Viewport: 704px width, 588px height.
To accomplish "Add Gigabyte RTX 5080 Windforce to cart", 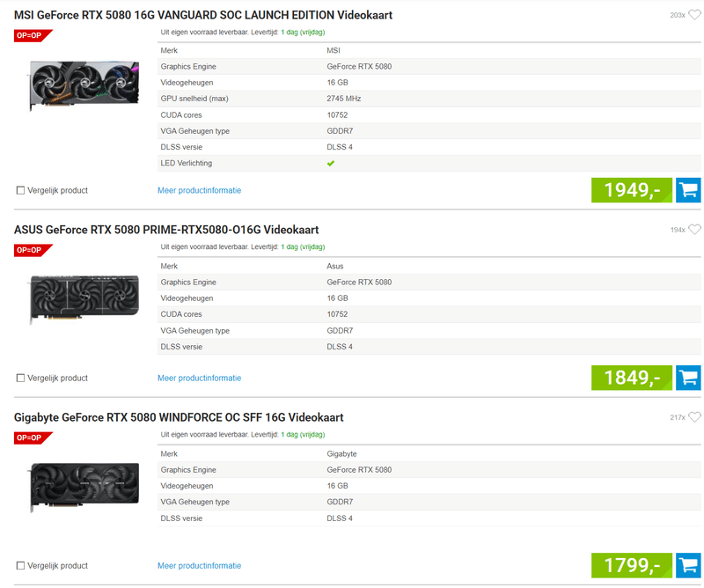I will [x=688, y=565].
